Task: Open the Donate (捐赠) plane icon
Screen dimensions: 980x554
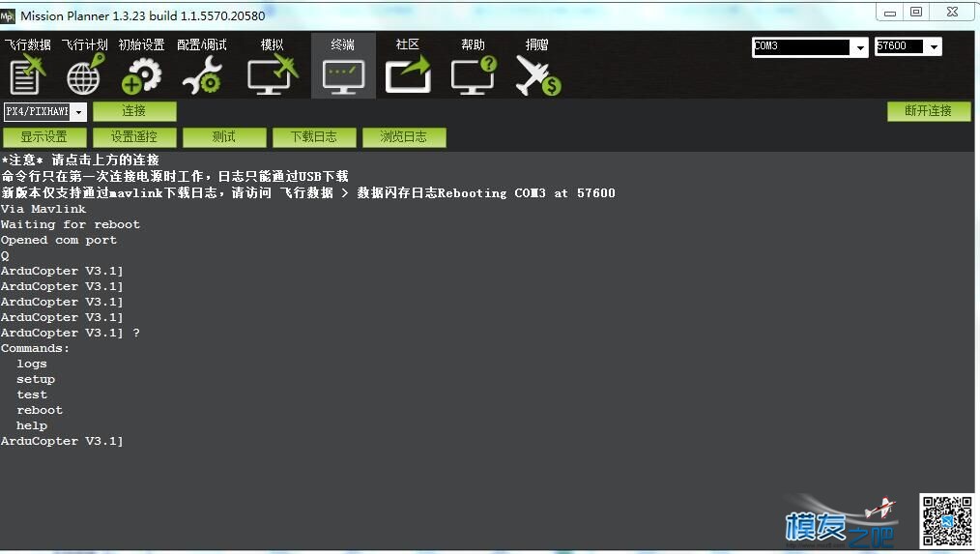Action: (x=537, y=75)
